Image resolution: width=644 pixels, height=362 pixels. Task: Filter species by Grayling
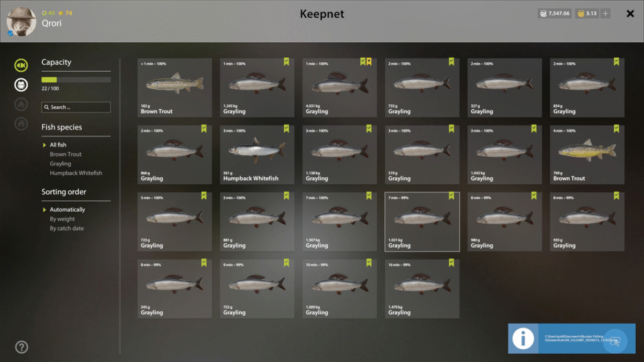point(60,163)
